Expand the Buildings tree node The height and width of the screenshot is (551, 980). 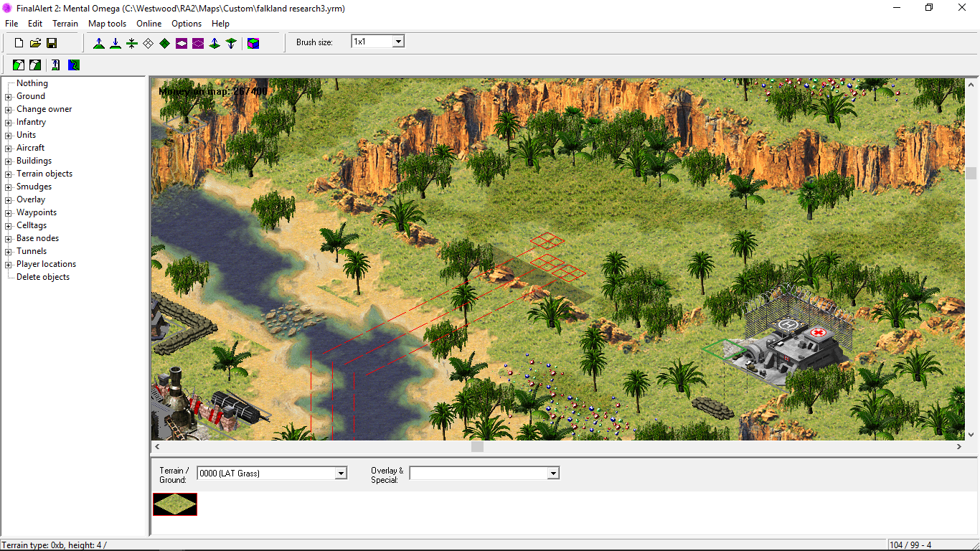[9, 161]
